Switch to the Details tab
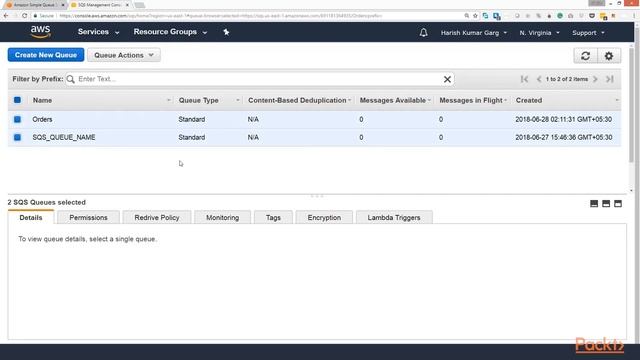 point(31,218)
